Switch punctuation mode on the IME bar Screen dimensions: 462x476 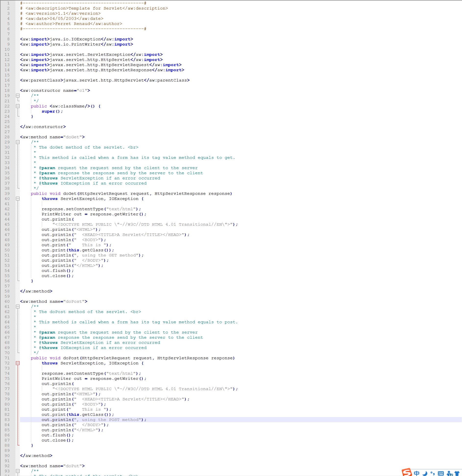(433, 473)
